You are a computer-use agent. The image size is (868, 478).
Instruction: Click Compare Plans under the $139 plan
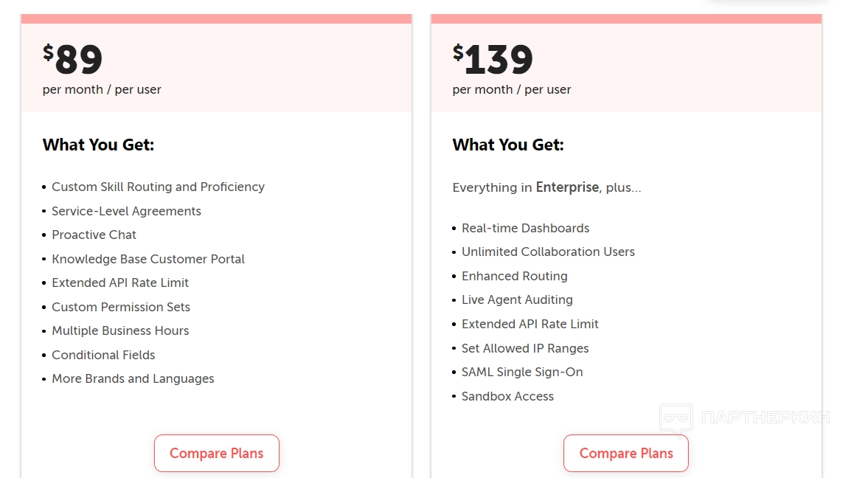pyautogui.click(x=626, y=453)
